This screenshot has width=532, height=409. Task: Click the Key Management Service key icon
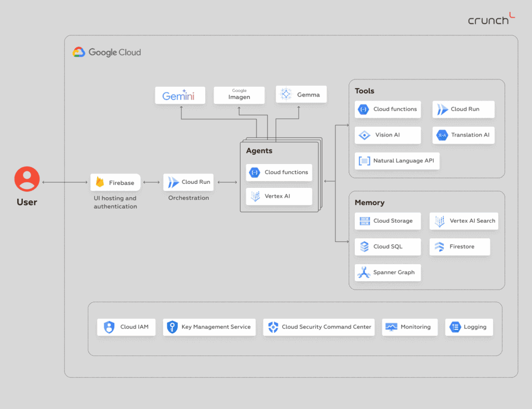coord(172,327)
